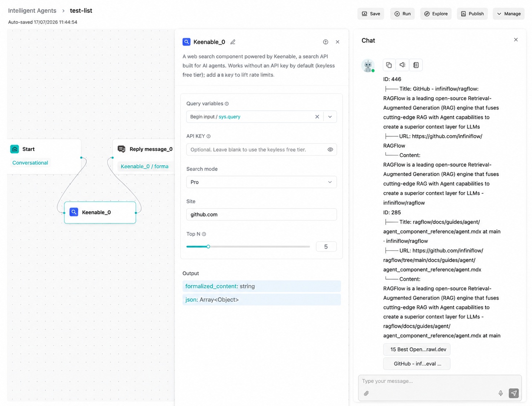This screenshot has width=532, height=406.
Task: Click the Site field containing github.com
Action: (261, 214)
